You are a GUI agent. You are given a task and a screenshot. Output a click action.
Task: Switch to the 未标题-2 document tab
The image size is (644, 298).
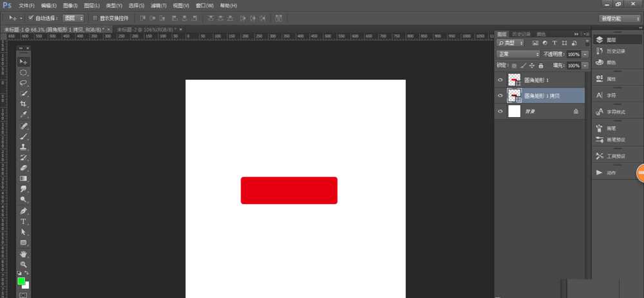[x=147, y=30]
